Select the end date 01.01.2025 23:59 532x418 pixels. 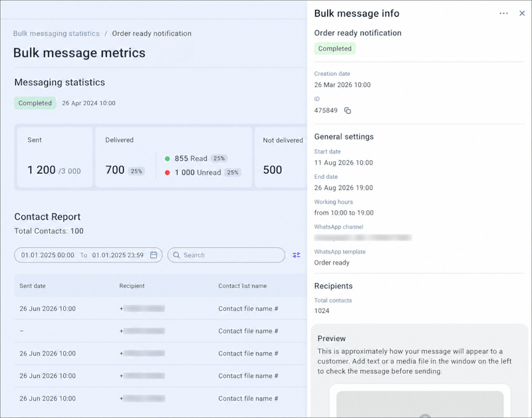118,255
